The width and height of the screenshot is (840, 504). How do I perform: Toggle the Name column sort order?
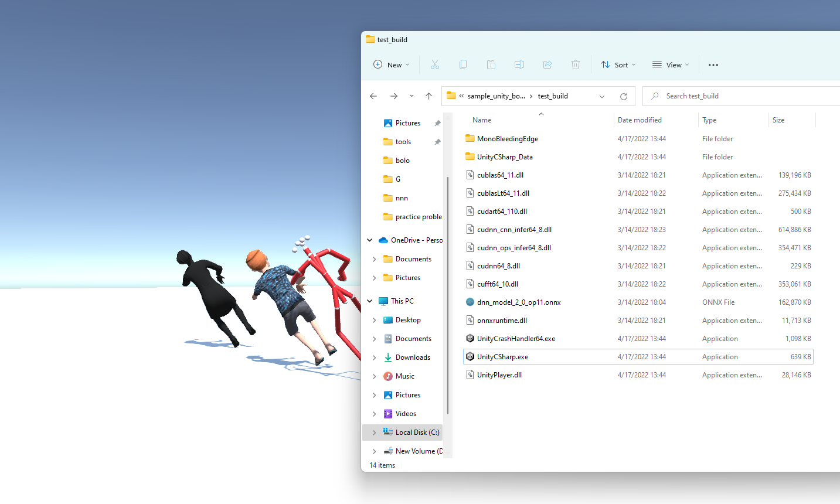pos(481,120)
